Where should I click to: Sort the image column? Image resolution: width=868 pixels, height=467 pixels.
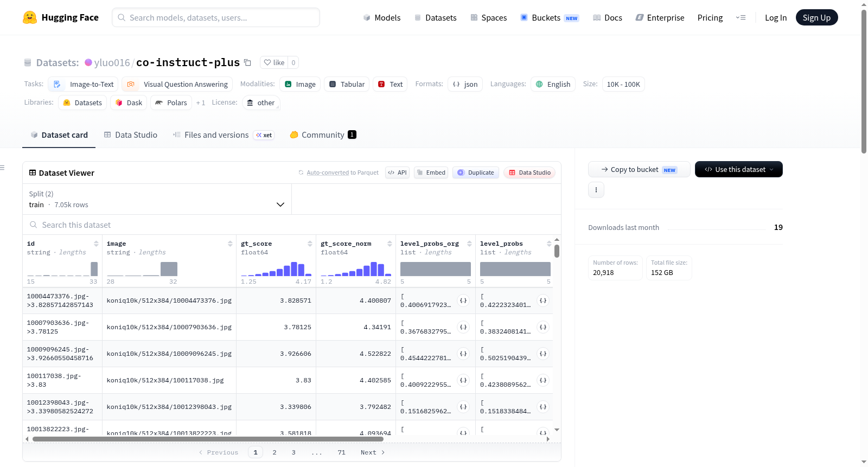[x=230, y=244]
